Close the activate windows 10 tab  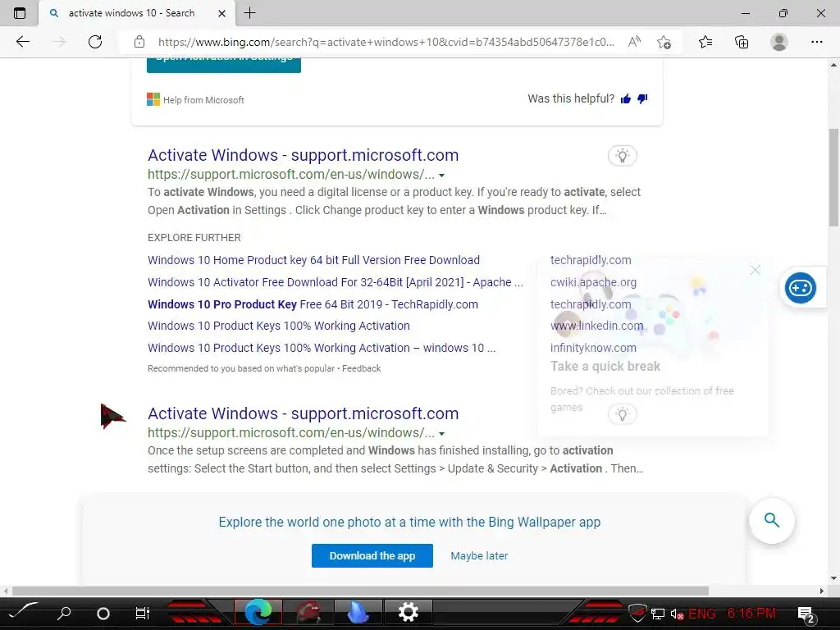pos(221,13)
